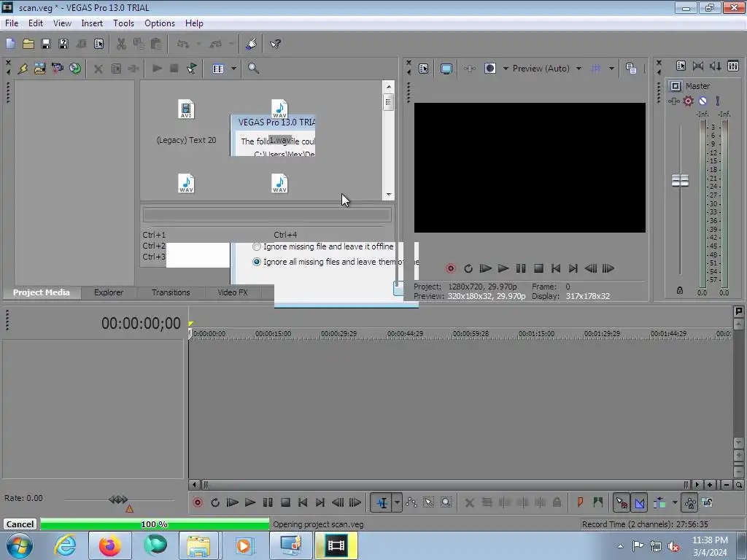
Task: Toggle Automatic Crossfades icon
Action: 640,502
